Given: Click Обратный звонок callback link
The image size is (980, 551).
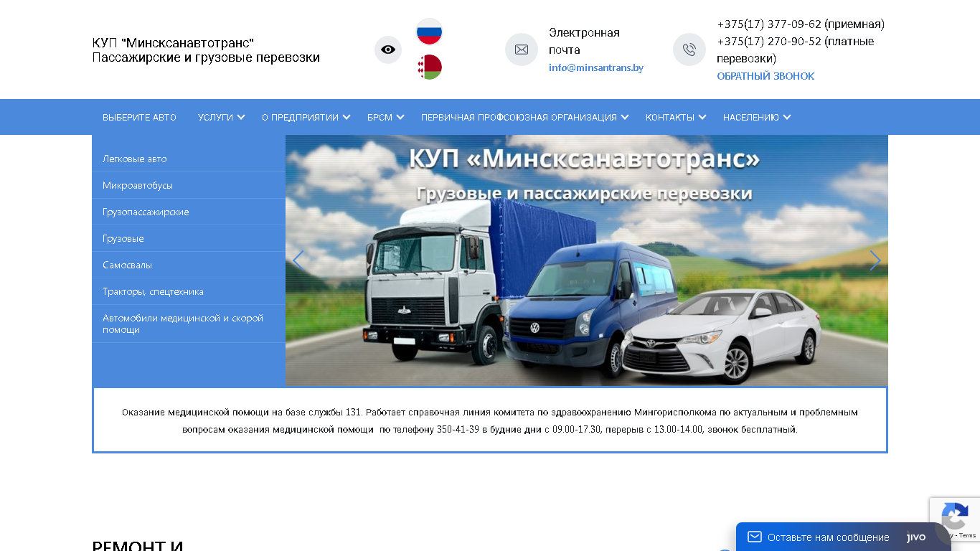Looking at the screenshot, I should 765,76.
